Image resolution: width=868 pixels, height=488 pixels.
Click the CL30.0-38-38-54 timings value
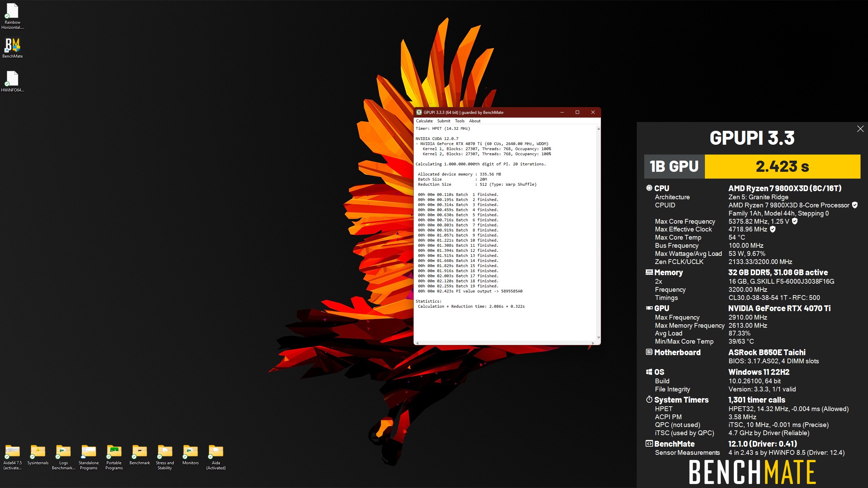(x=774, y=298)
